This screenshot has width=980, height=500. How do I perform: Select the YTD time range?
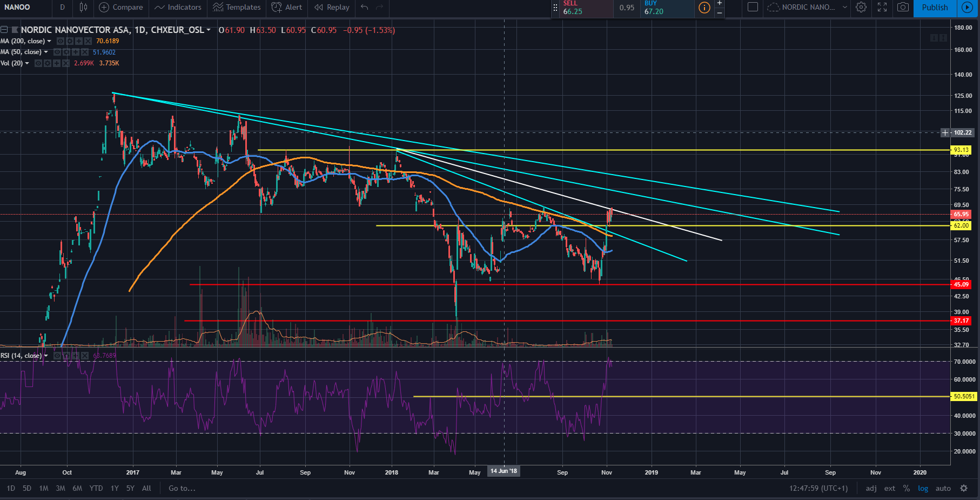(x=96, y=488)
